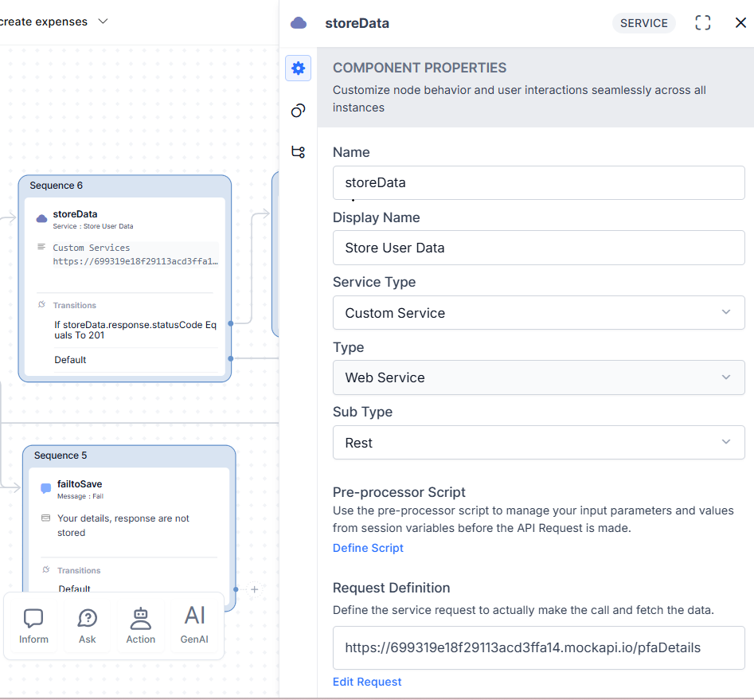Expand the create expenses dialog dropdown
Screen dimensions: 754x700
pyautogui.click(x=102, y=22)
